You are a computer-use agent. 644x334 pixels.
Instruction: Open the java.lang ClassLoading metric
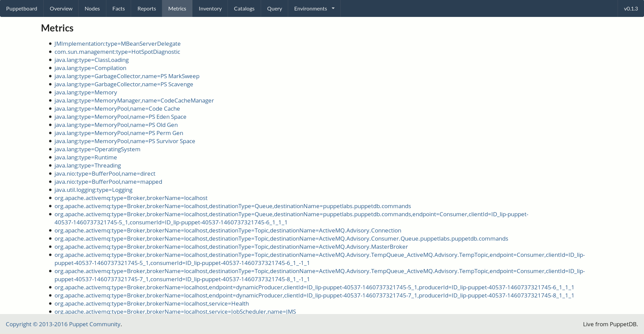(x=91, y=60)
